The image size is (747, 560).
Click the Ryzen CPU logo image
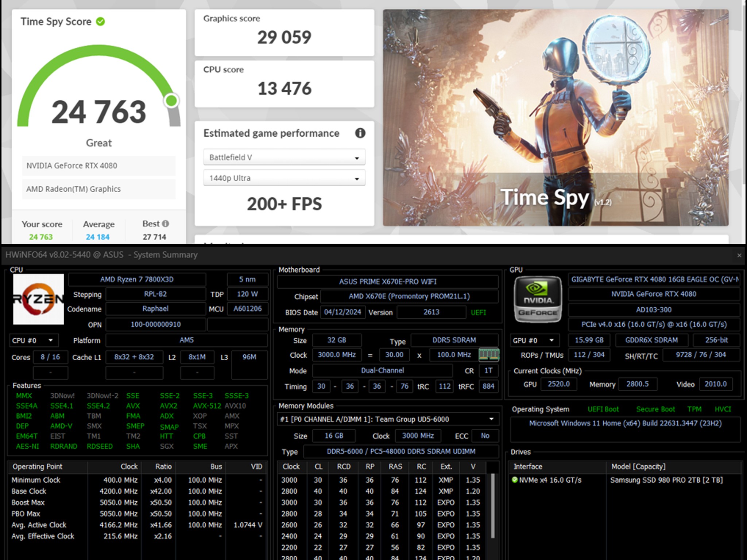[38, 299]
